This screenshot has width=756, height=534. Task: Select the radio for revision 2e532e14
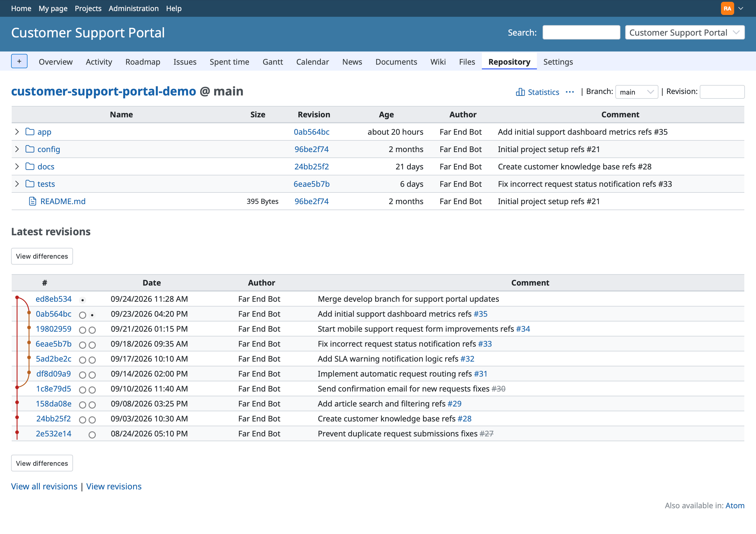click(x=92, y=435)
